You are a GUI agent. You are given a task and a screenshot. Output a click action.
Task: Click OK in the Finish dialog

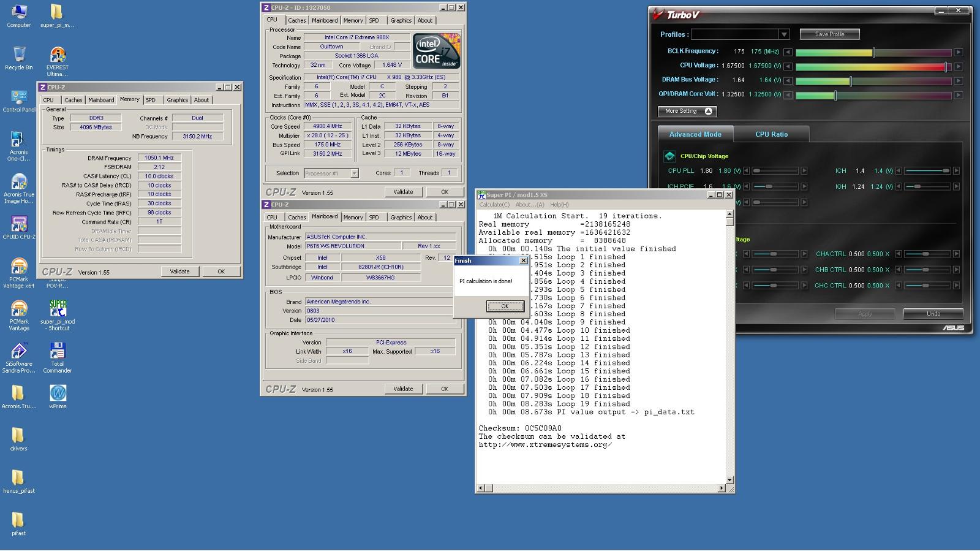point(505,306)
